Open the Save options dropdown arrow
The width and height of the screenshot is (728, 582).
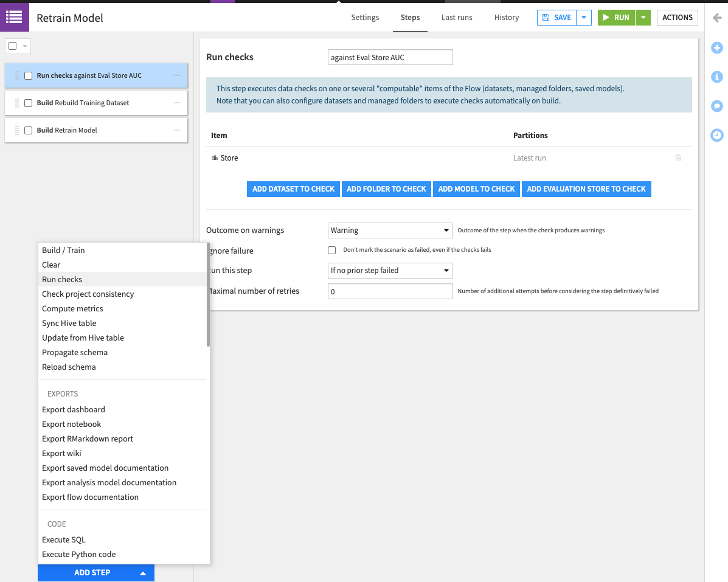(x=584, y=18)
